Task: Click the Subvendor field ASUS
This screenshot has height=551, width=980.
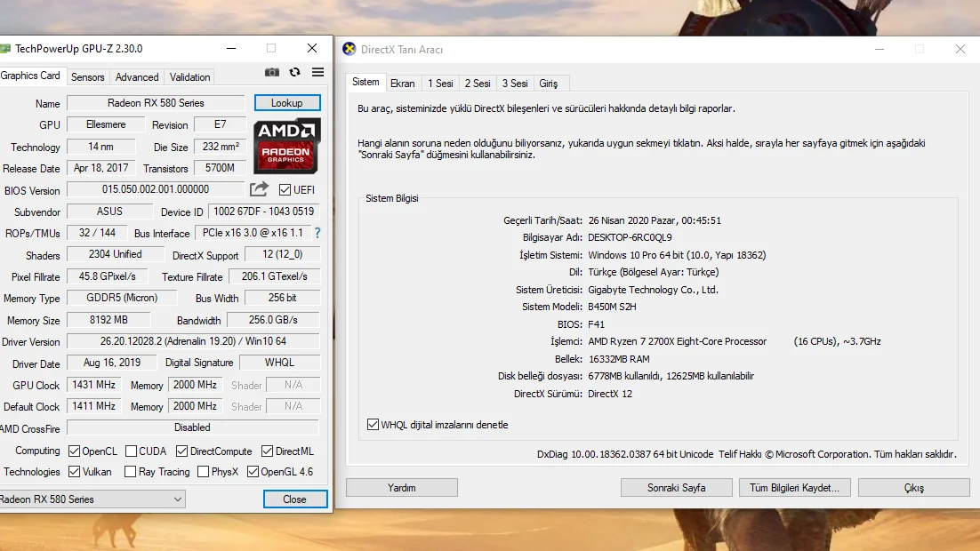Action: (x=109, y=212)
